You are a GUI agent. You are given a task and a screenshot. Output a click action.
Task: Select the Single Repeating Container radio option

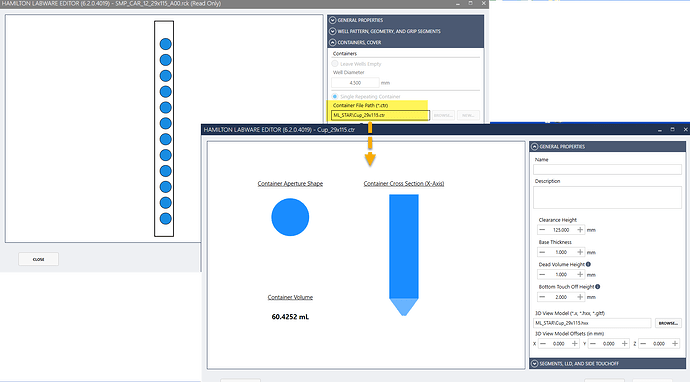click(x=335, y=96)
